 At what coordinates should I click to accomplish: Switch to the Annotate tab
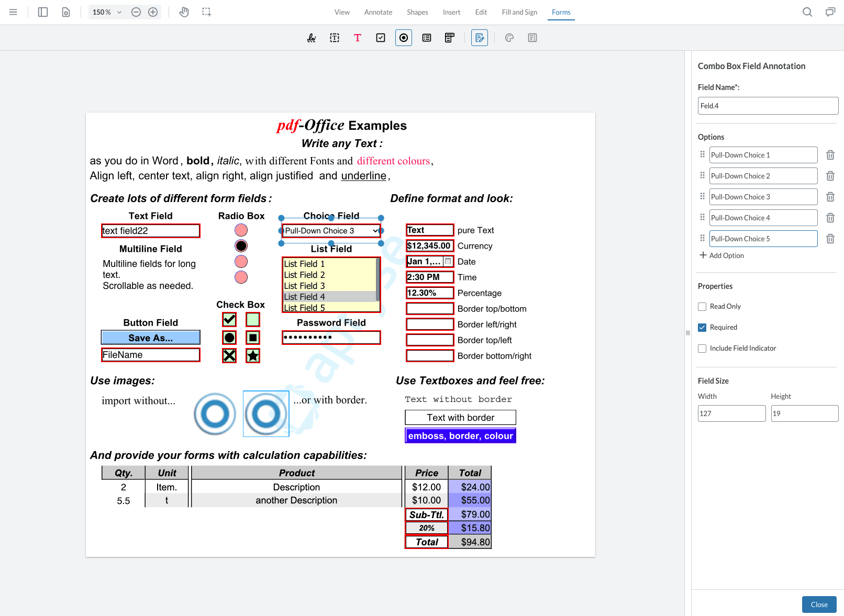click(378, 12)
